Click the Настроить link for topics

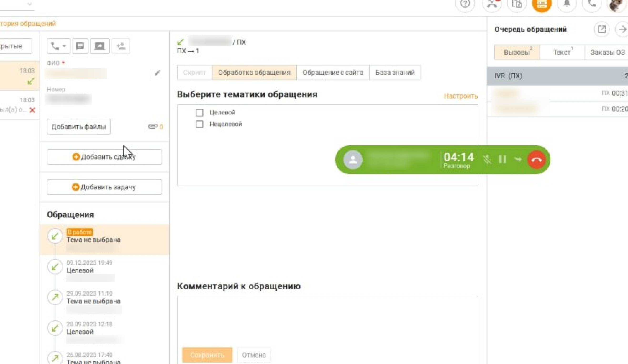(460, 96)
